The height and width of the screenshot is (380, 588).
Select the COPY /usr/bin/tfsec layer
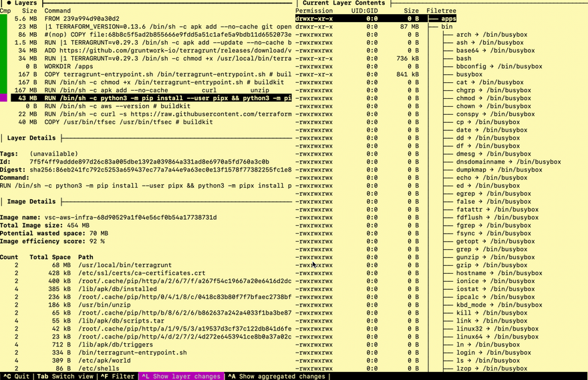tap(146, 122)
